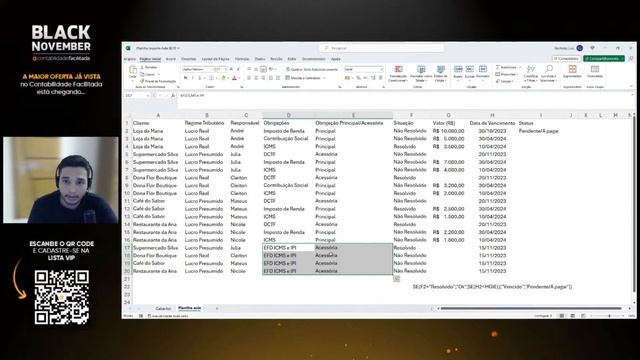
Task: Open the font color dropdown arrow
Action: click(239, 78)
